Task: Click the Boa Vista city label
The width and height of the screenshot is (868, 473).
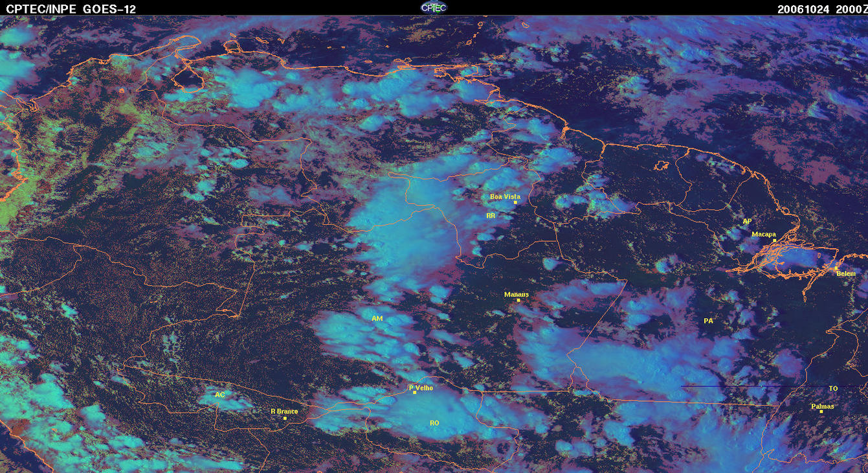Action: [505, 196]
